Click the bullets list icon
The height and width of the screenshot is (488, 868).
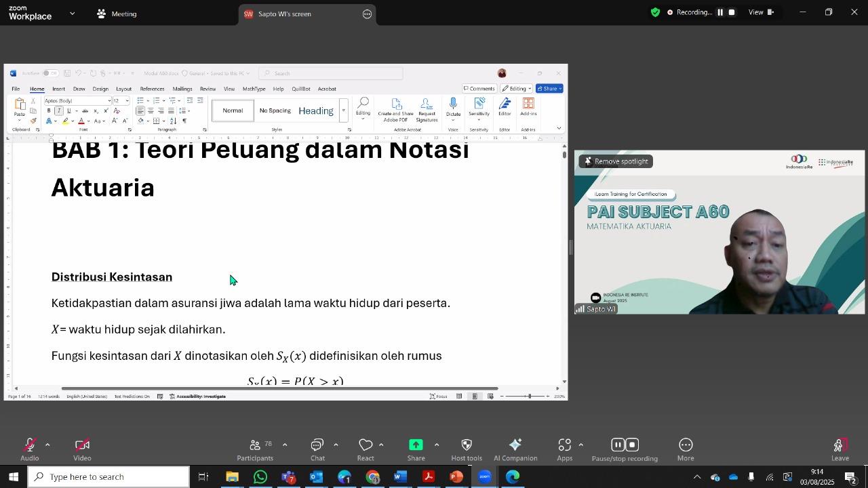[140, 101]
